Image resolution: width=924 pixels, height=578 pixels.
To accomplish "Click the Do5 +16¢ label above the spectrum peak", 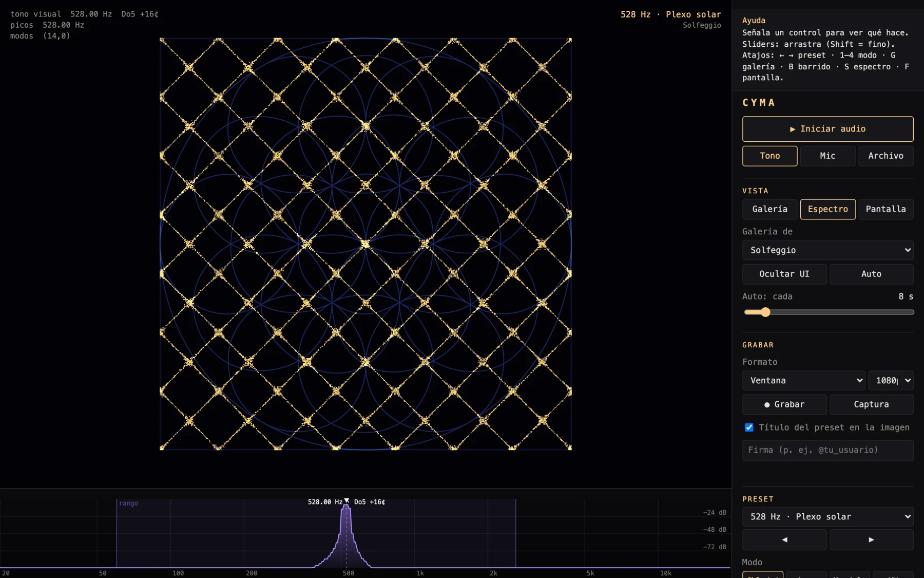I will pos(370,502).
